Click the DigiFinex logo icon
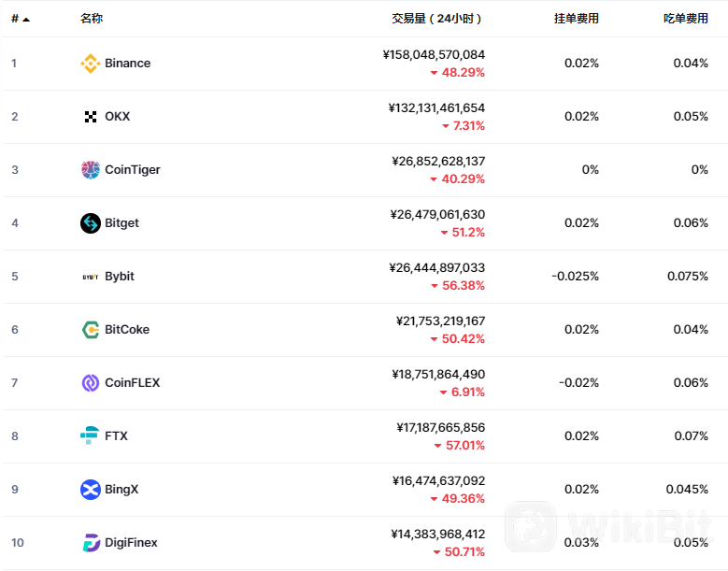 pos(91,543)
